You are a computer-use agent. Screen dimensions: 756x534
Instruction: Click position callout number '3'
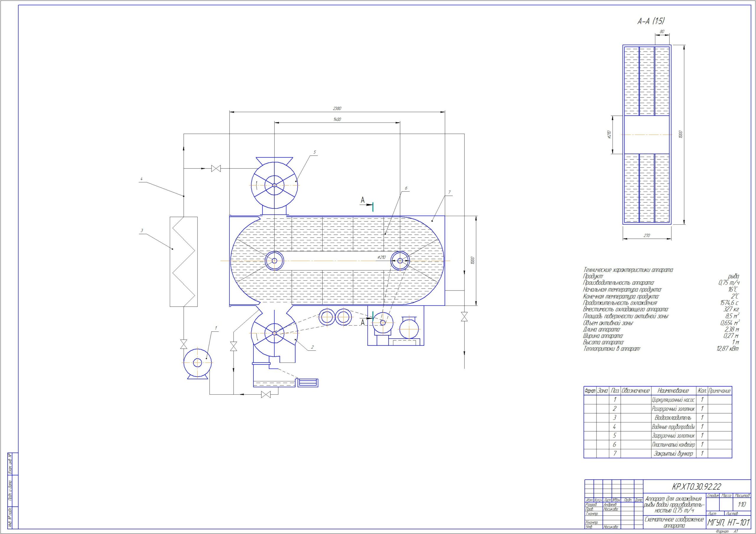coord(141,231)
